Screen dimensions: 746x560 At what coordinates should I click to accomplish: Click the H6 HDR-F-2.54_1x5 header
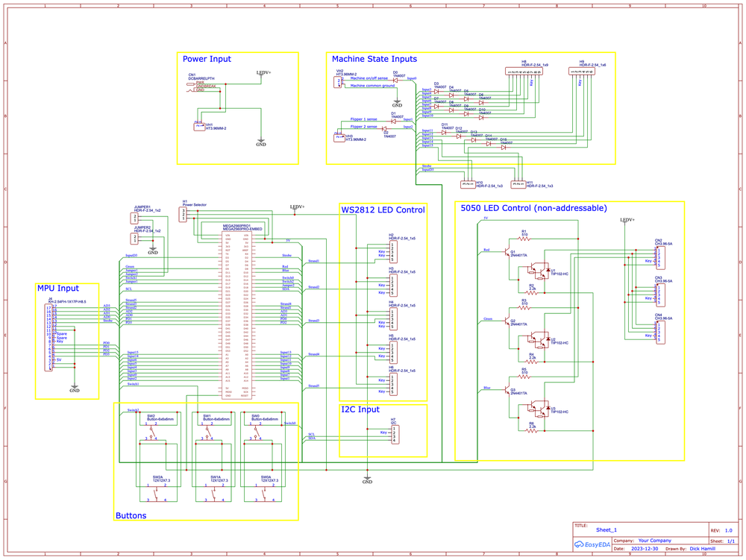pyautogui.click(x=392, y=384)
